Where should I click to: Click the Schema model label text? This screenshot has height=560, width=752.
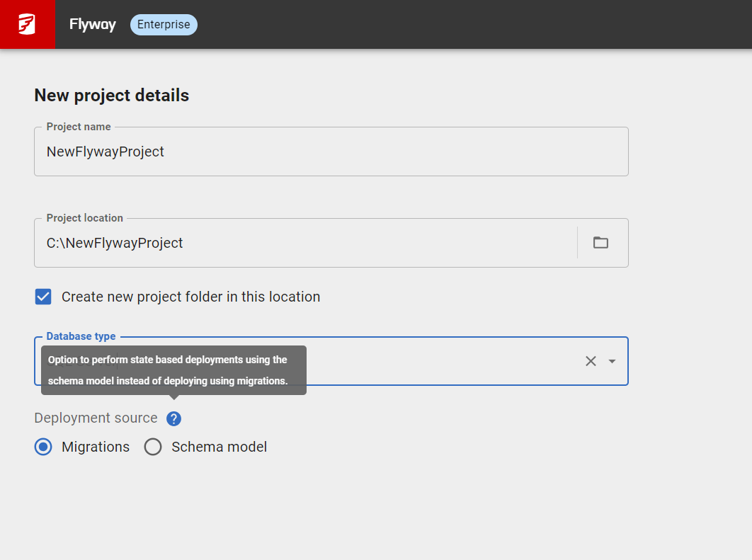tap(219, 447)
